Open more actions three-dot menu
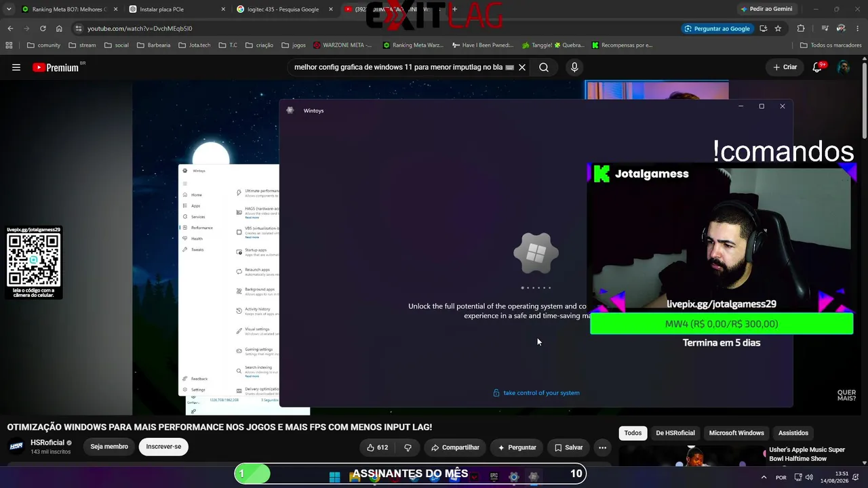Image resolution: width=868 pixels, height=488 pixels. (x=602, y=447)
